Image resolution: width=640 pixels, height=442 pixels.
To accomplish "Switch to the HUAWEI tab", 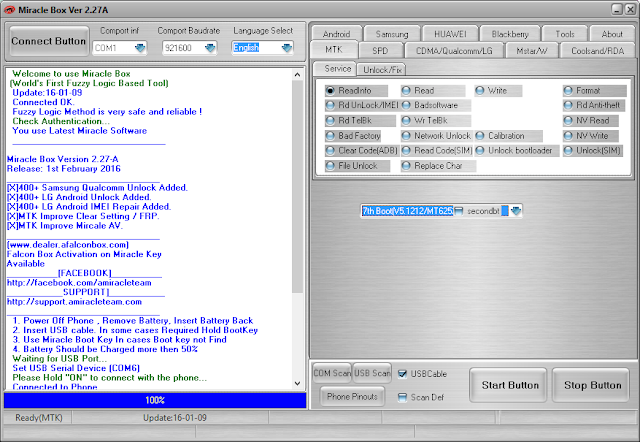I will click(x=450, y=34).
